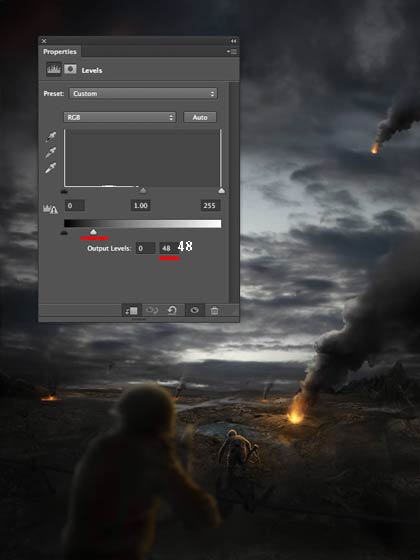The width and height of the screenshot is (420, 560).
Task: Click the input shadow slider handle
Action: [64, 191]
